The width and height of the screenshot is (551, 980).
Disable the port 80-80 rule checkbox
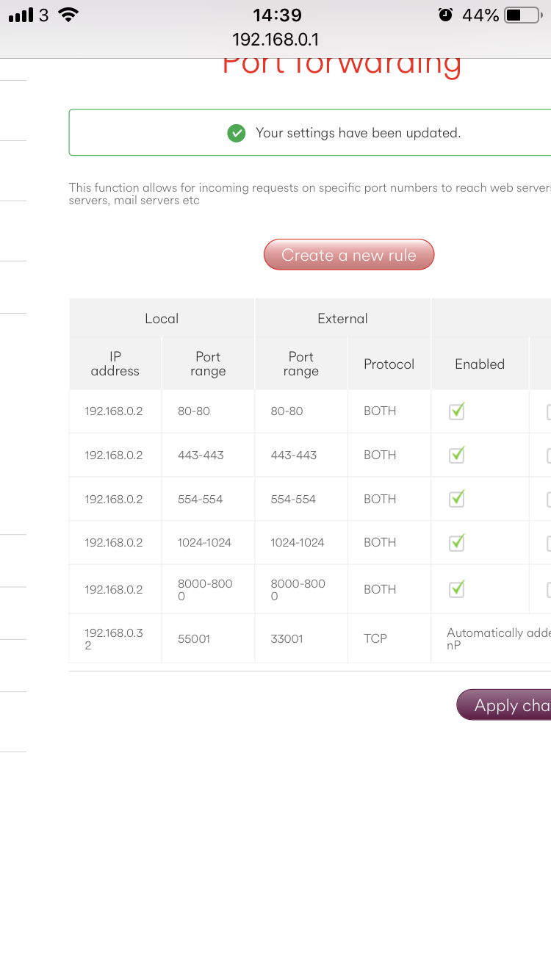456,411
